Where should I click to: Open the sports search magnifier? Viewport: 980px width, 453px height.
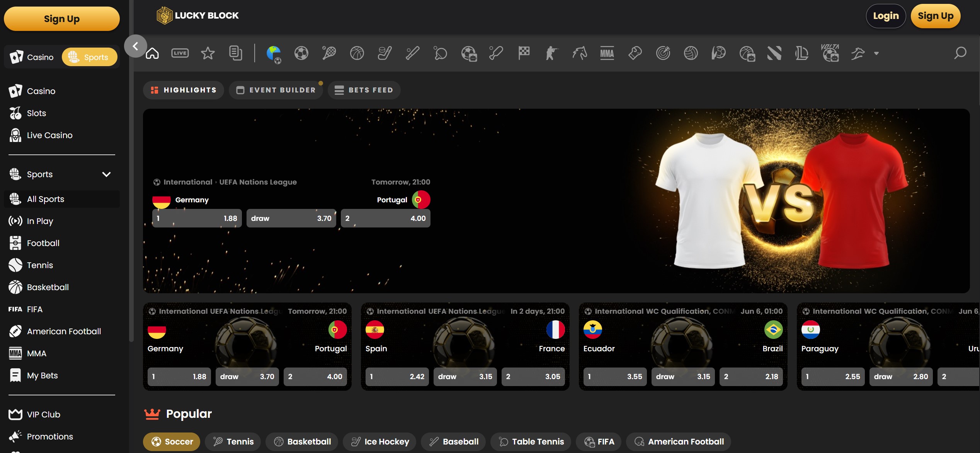tap(960, 53)
